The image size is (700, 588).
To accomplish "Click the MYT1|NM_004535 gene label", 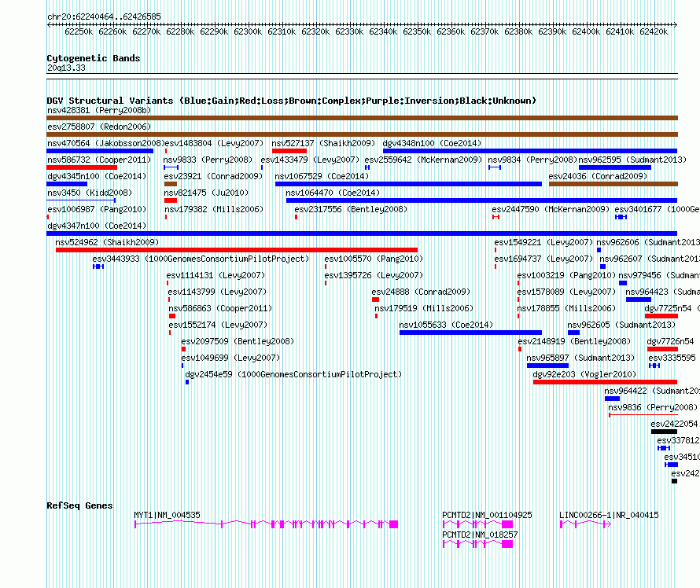I will coord(167,515).
